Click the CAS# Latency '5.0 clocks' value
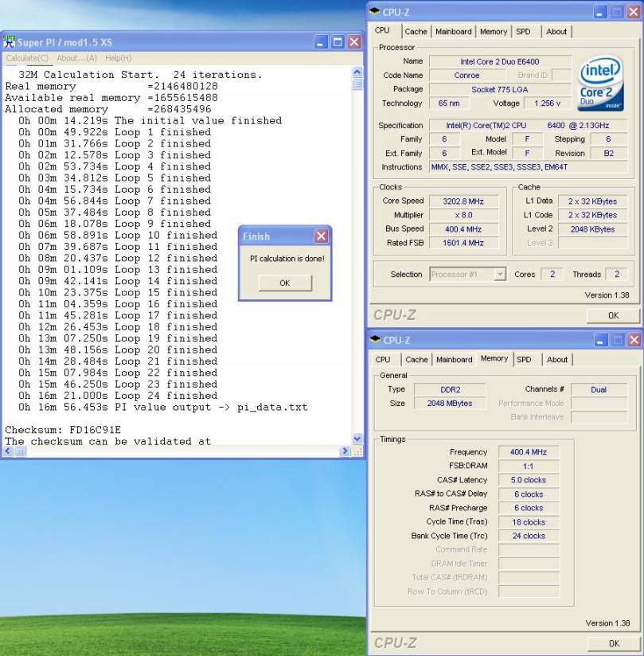The height and width of the screenshot is (656, 644). [x=529, y=480]
